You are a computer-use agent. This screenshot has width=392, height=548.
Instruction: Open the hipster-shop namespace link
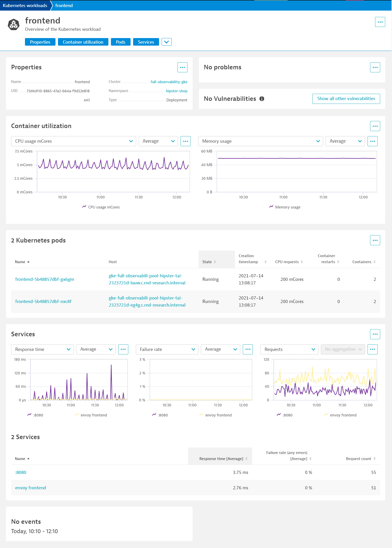(176, 91)
